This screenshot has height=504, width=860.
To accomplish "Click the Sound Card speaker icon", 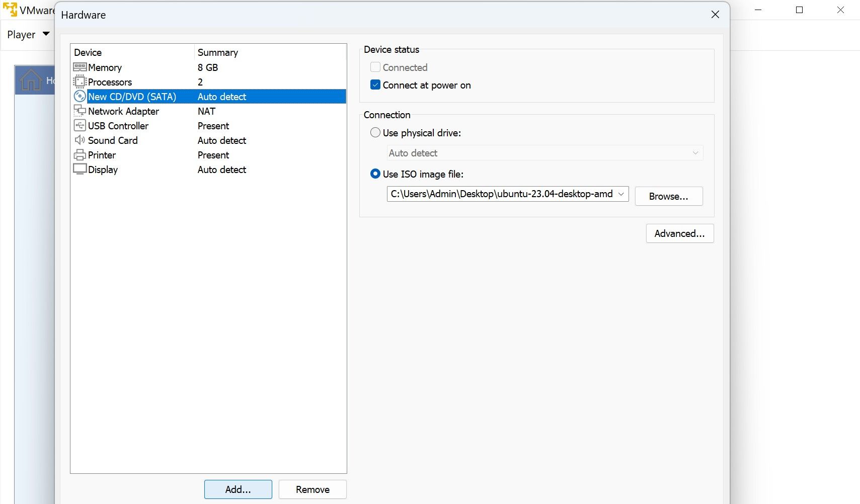I will point(80,140).
